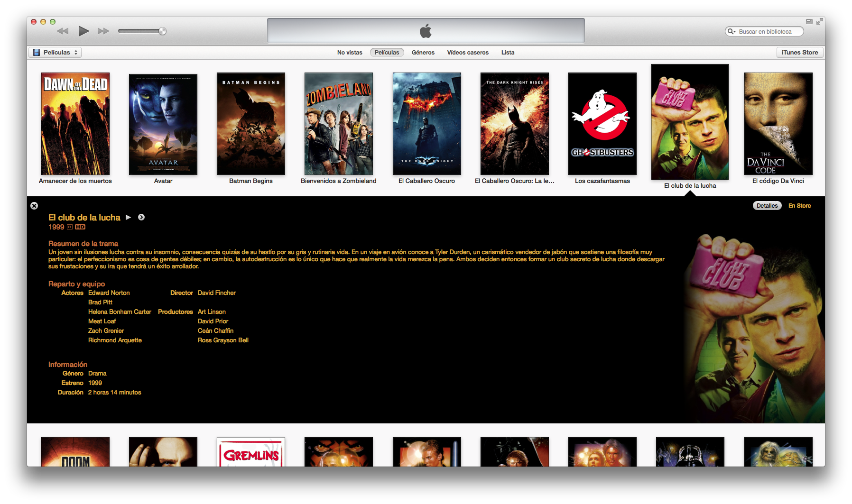The height and width of the screenshot is (504, 852).
Task: Click actor Richmond Arquette
Action: [115, 340]
